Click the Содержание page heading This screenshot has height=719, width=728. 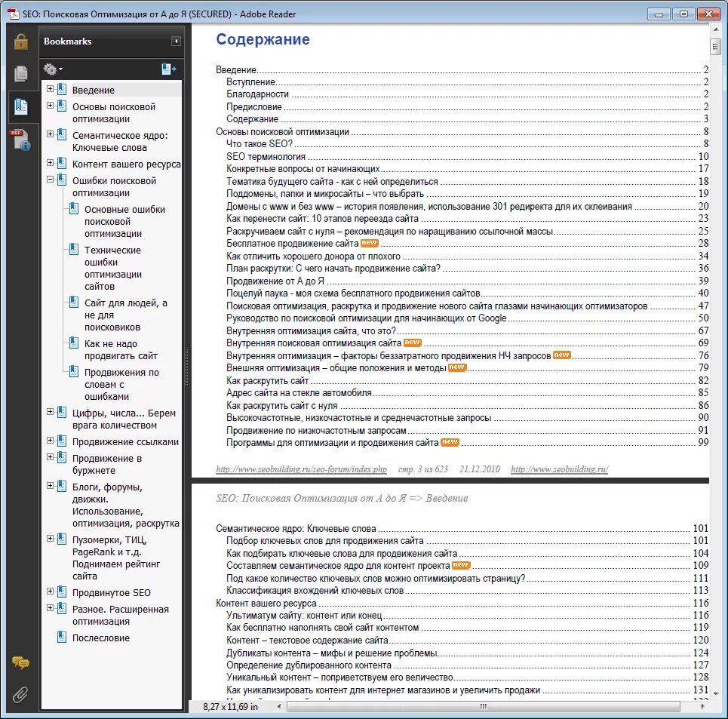click(x=263, y=39)
